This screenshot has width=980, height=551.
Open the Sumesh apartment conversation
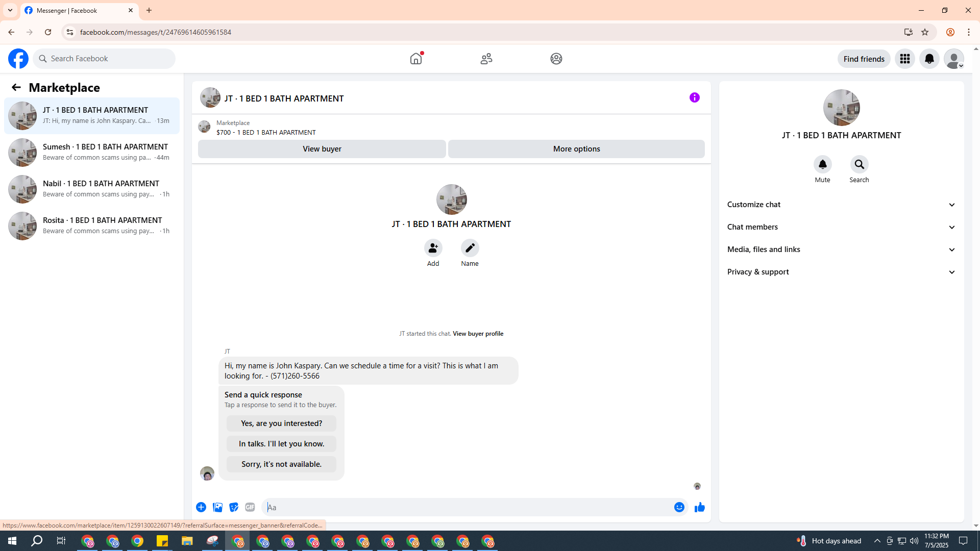click(x=92, y=152)
